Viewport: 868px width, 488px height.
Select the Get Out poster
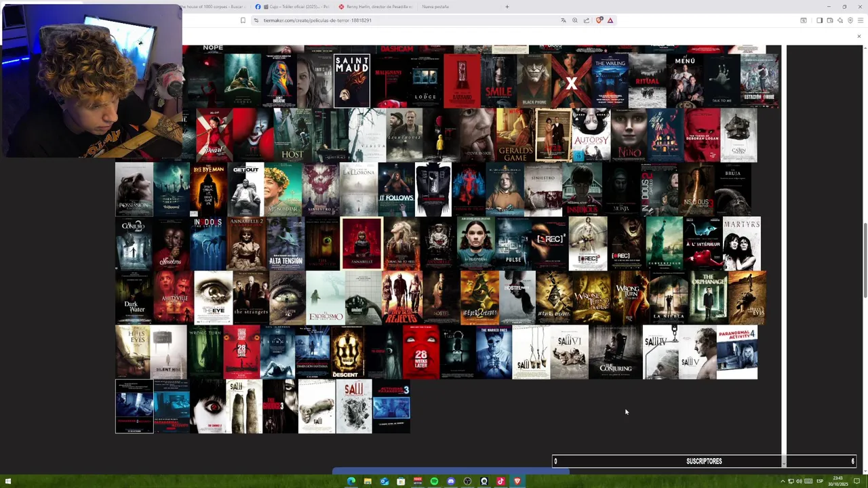click(x=245, y=189)
